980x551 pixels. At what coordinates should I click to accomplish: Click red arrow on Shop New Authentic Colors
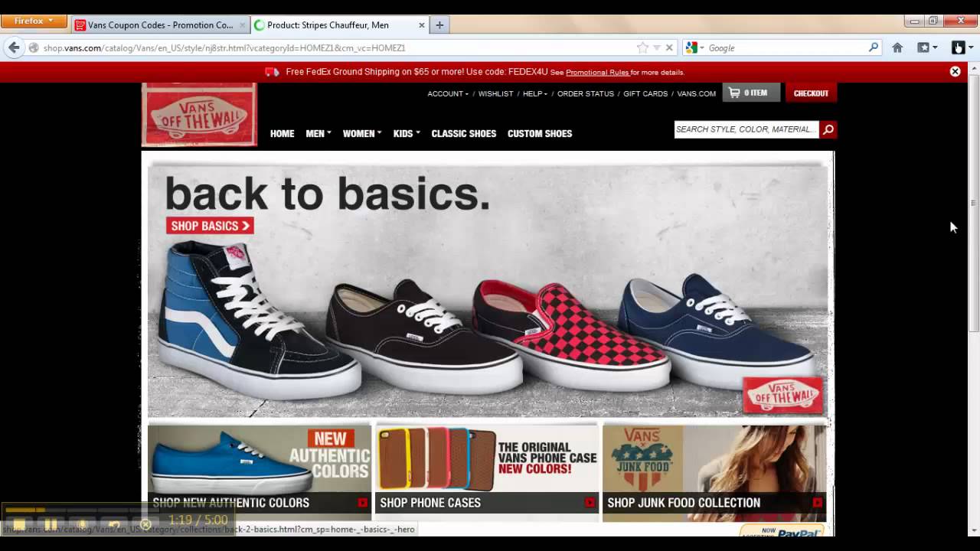(362, 503)
